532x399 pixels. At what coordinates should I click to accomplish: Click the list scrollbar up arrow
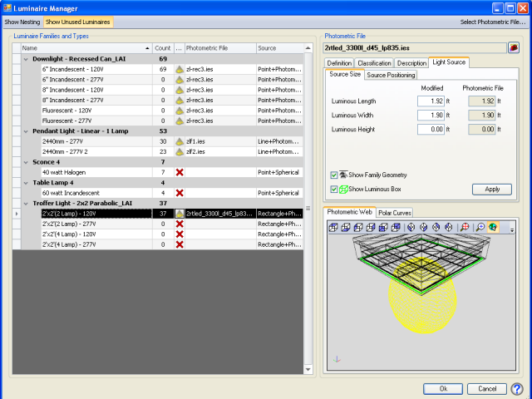coord(308,48)
